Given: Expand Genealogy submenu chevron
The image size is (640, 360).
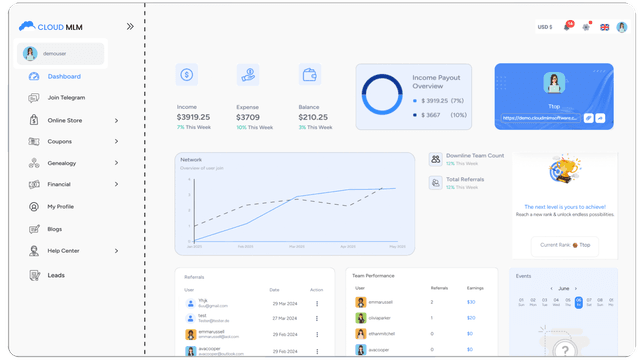Looking at the screenshot, I should pos(116,163).
